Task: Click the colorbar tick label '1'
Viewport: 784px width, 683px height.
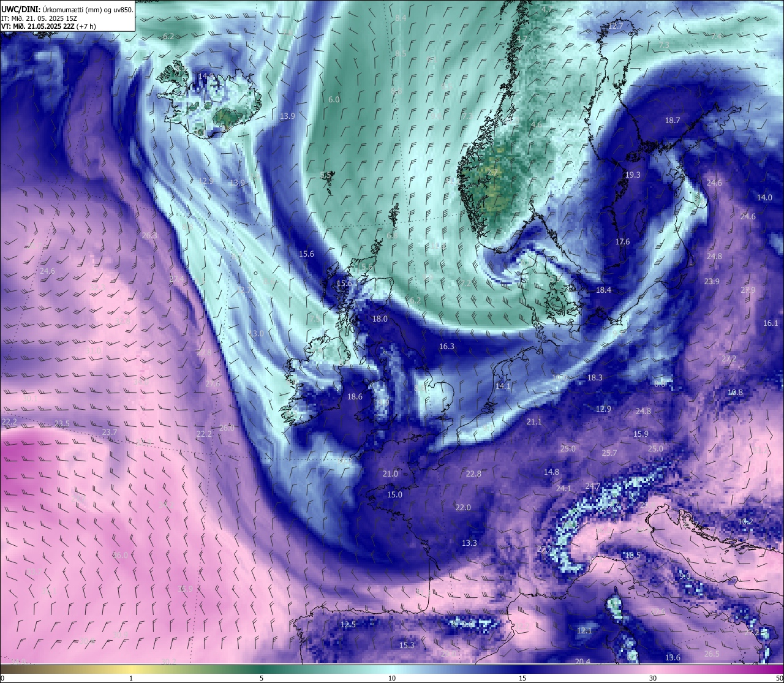Action: click(x=131, y=678)
